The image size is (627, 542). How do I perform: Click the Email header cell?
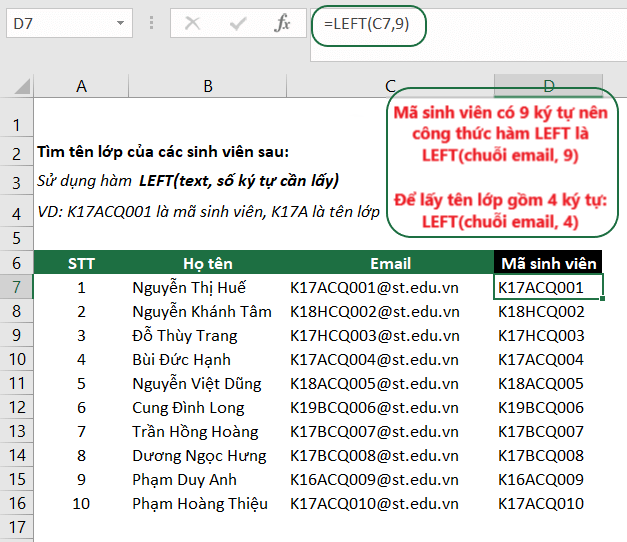(x=390, y=263)
